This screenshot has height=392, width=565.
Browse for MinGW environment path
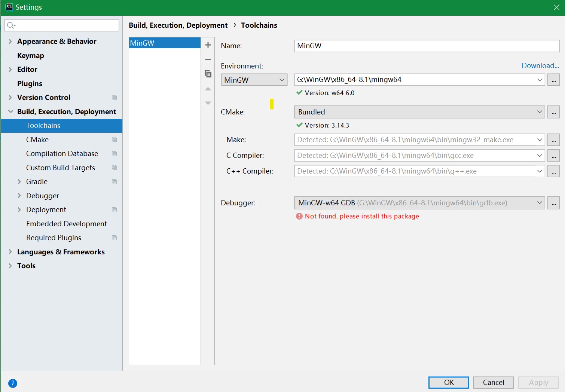coord(554,80)
